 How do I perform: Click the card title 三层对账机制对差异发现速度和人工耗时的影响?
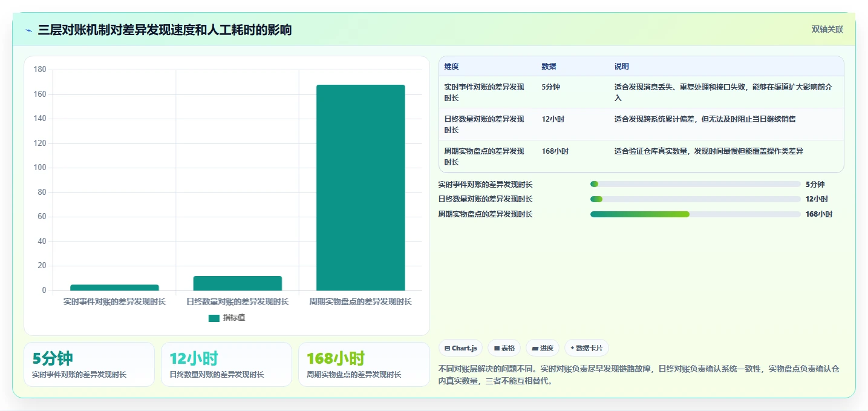[165, 30]
